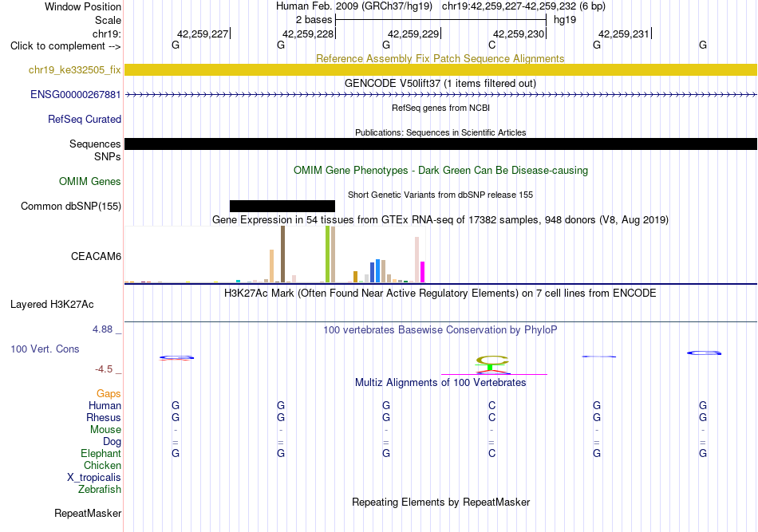Open the 'RefSeq genes from NCBI' track title

coord(441,108)
